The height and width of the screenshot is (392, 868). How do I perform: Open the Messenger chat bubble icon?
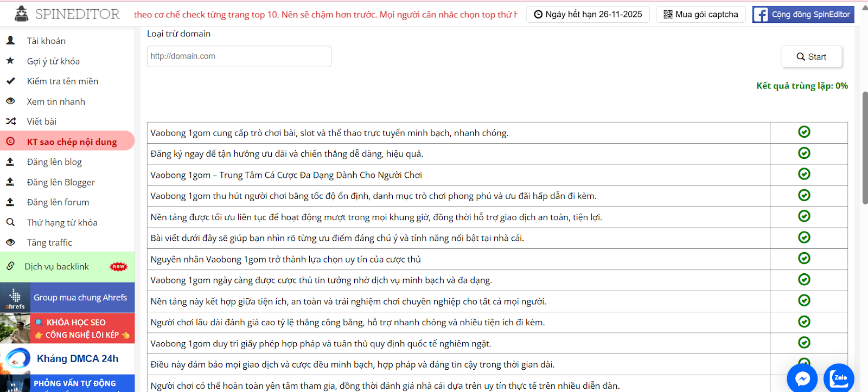pos(802,378)
